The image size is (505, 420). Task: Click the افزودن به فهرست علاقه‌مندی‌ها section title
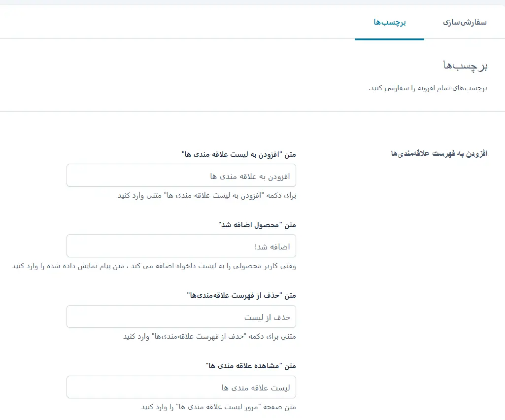coord(439,153)
